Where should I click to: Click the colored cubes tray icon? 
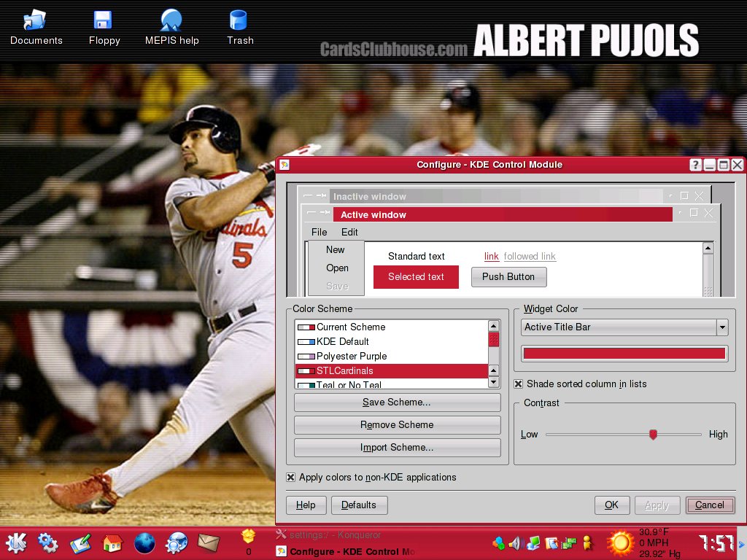pyautogui.click(x=499, y=542)
